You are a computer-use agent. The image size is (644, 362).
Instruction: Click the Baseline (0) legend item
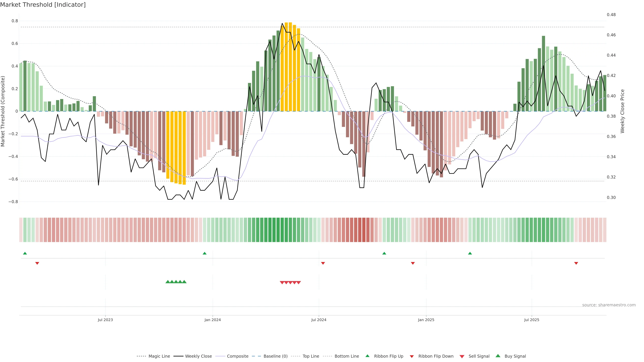[x=276, y=356]
